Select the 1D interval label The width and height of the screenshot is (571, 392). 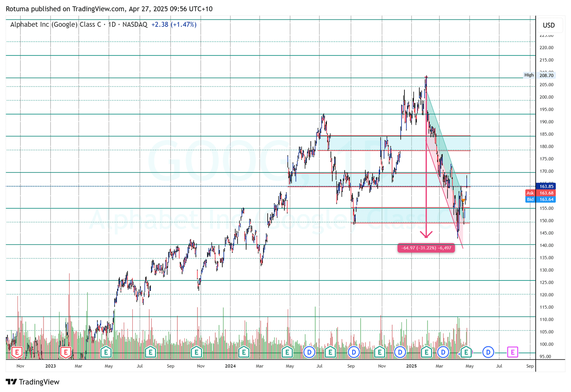(112, 25)
